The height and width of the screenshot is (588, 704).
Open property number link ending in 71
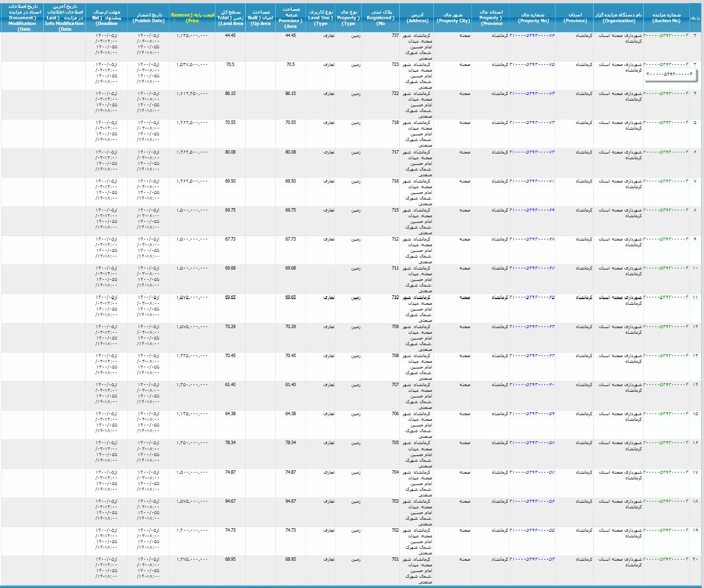(x=532, y=181)
